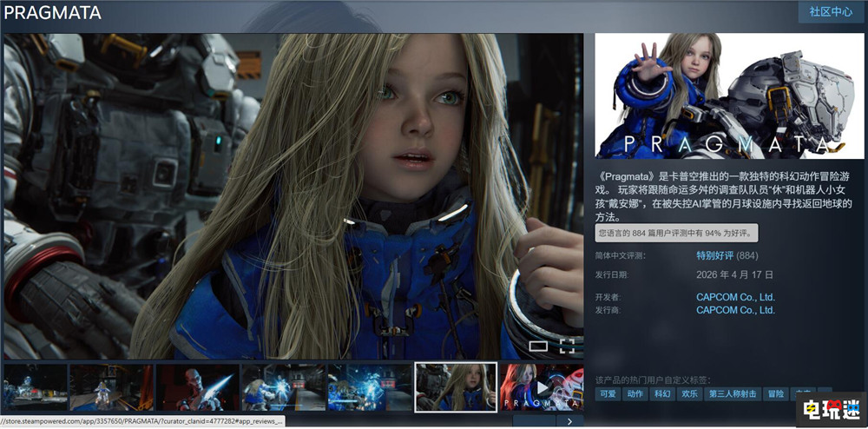Click the theater mode rectangle icon

coord(538,346)
